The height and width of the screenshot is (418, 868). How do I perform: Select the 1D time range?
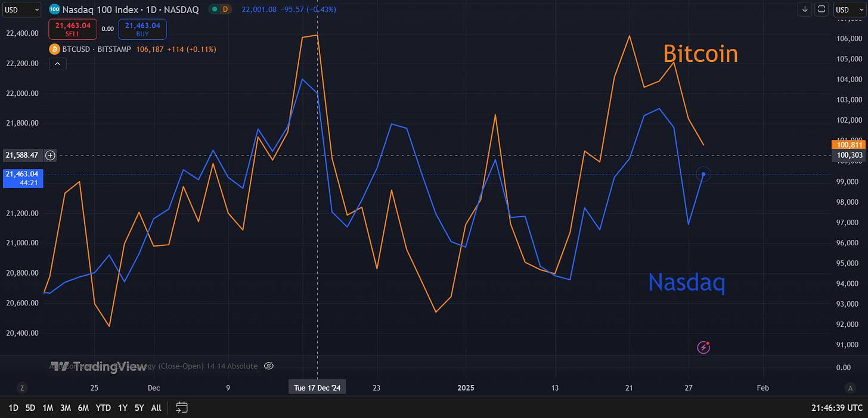click(13, 408)
